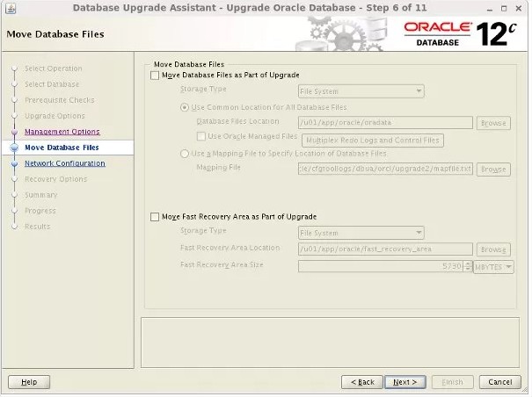Click the Fast Recovery Area Size spinner arrows
The height and width of the screenshot is (397, 532).
(x=468, y=266)
